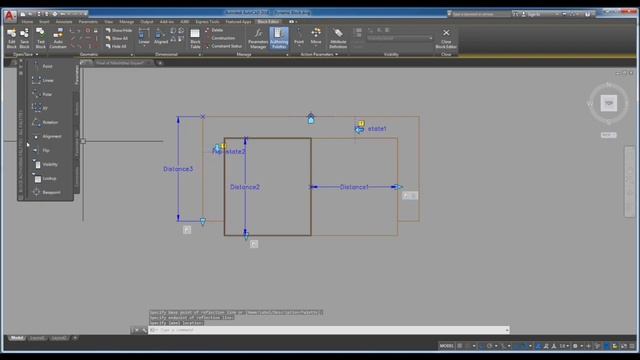Open the Linear constraint dropdown arrow

[144, 46]
